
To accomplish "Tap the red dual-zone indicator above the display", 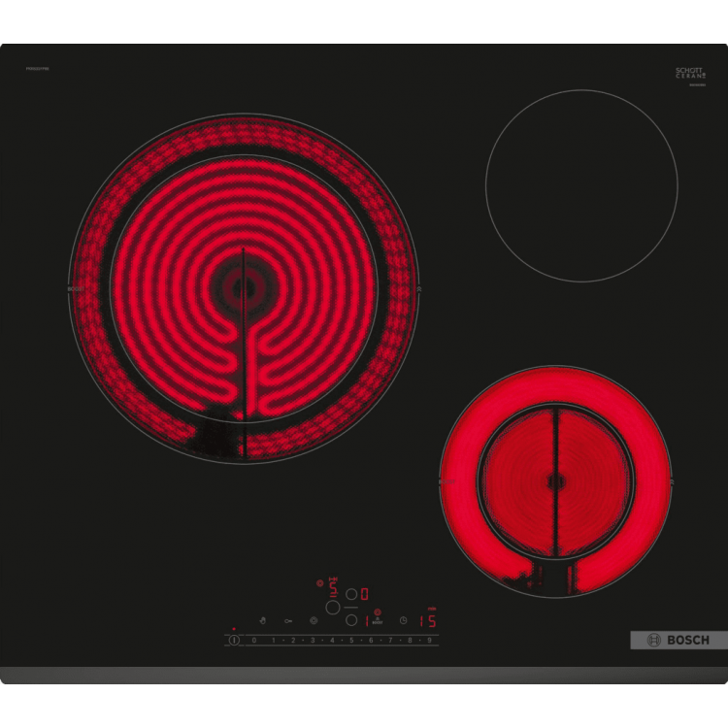I will pos(319,583).
